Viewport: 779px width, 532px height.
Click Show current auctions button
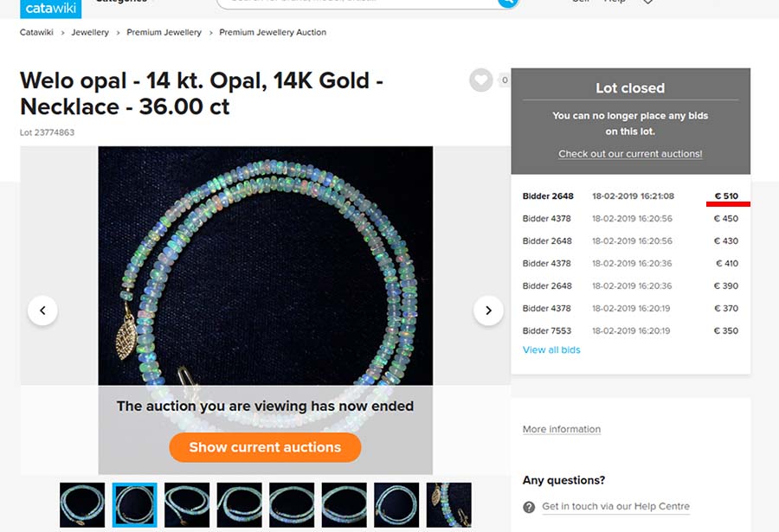click(266, 447)
